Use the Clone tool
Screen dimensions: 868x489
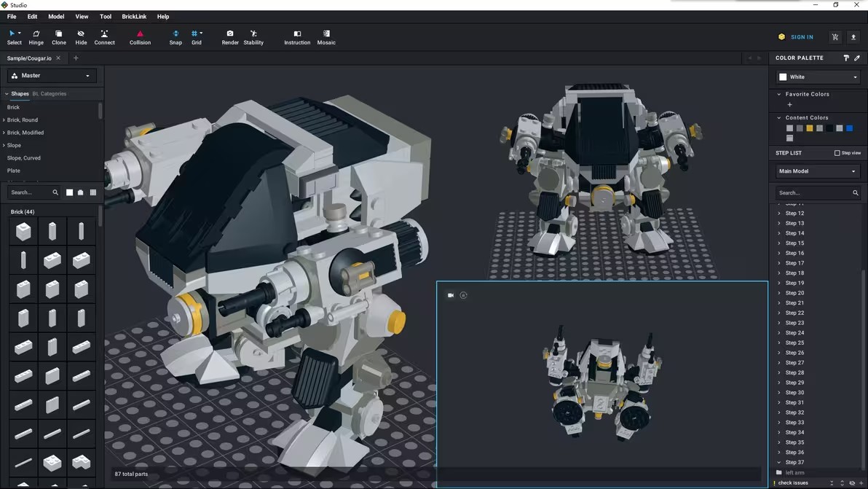click(59, 38)
